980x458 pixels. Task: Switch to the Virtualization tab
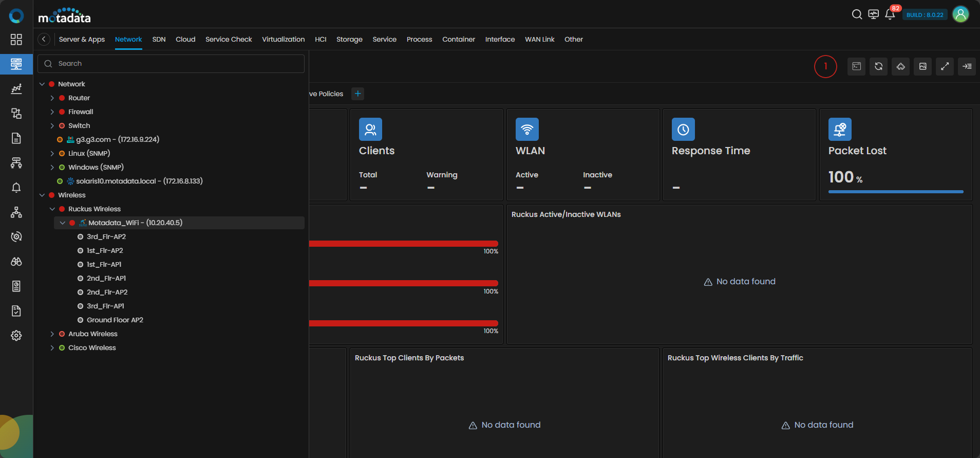coord(283,40)
